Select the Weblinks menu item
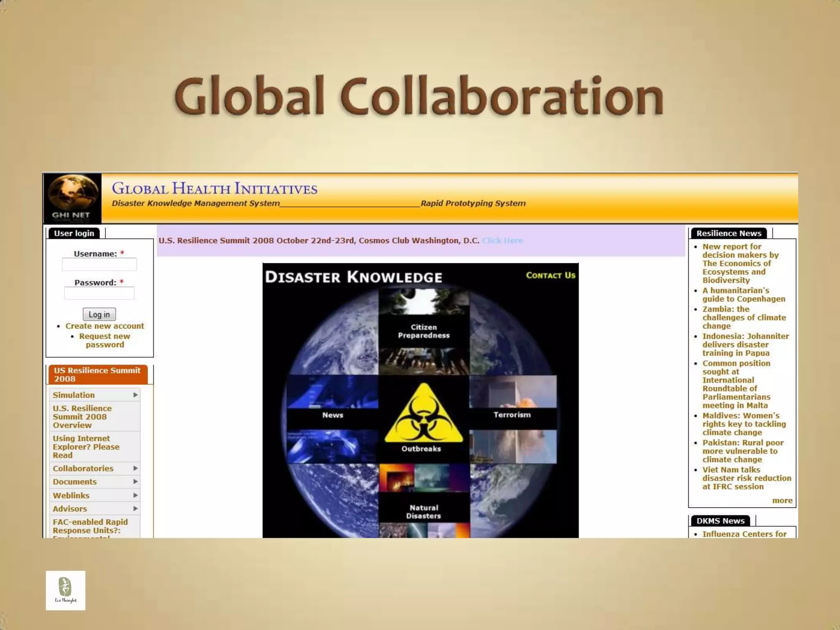This screenshot has height=630, width=840. point(71,495)
